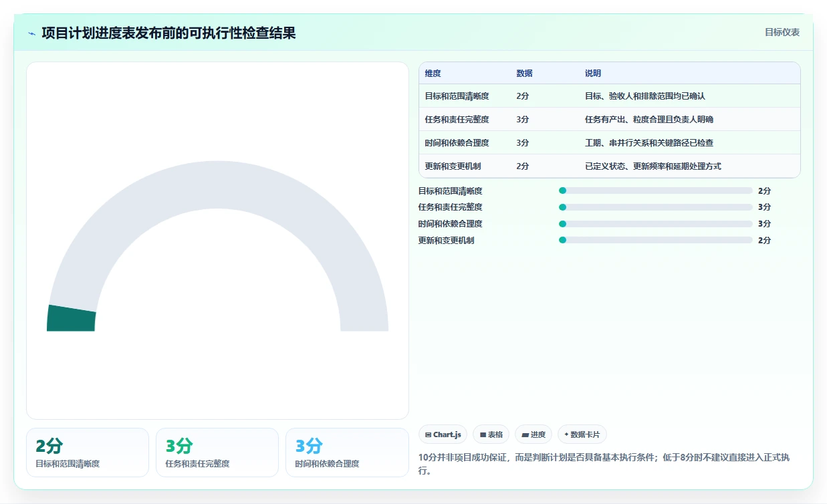Click the 3分 value beside 时间和依赖合理度 progress bar
This screenshot has width=827, height=504.
[x=764, y=224]
